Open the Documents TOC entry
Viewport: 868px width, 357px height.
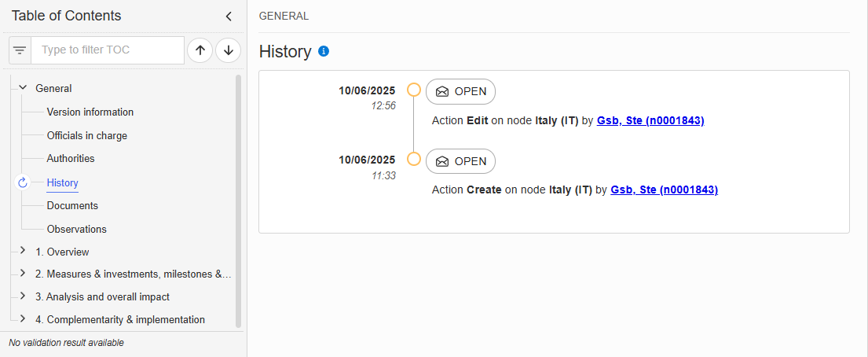[x=72, y=206]
